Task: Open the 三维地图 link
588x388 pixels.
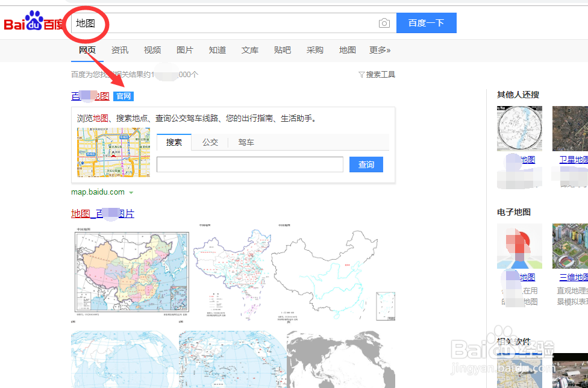Action: 574,277
